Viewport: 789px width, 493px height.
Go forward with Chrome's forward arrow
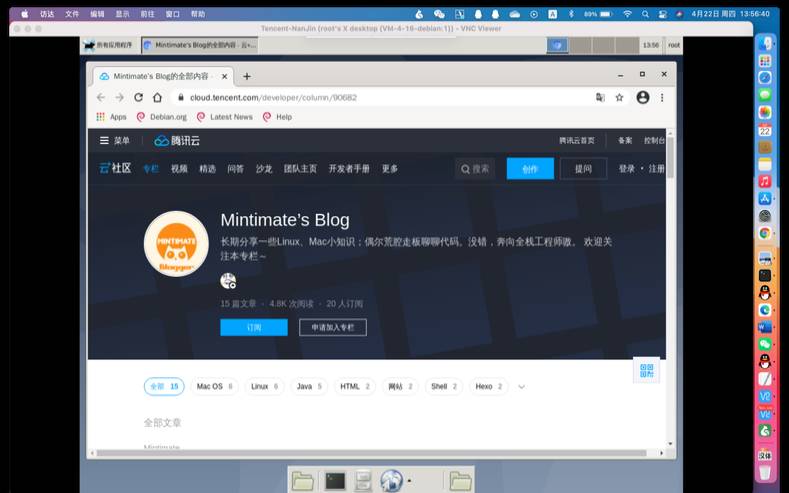click(x=119, y=98)
